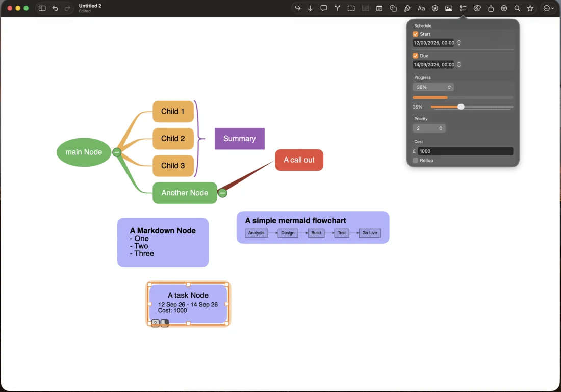
Task: Open the ellipsis more options menu
Action: (x=548, y=8)
